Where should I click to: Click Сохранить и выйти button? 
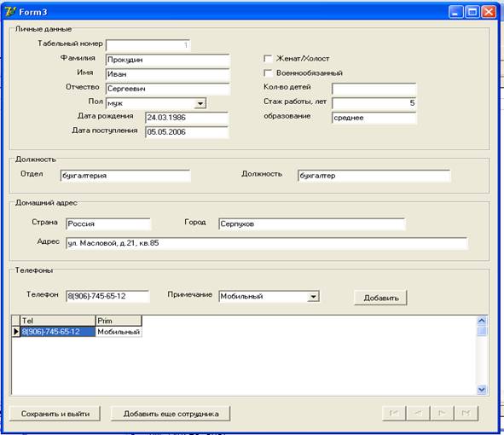[55, 414]
